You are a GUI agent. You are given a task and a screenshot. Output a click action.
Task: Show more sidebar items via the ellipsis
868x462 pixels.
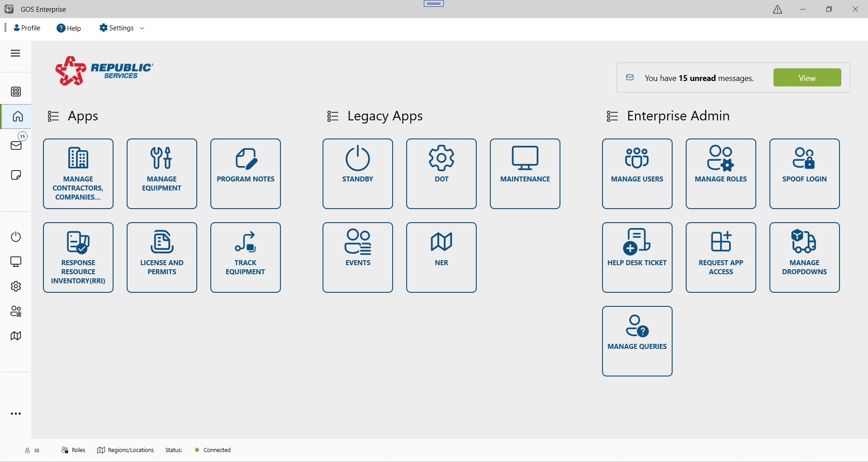coord(16,414)
